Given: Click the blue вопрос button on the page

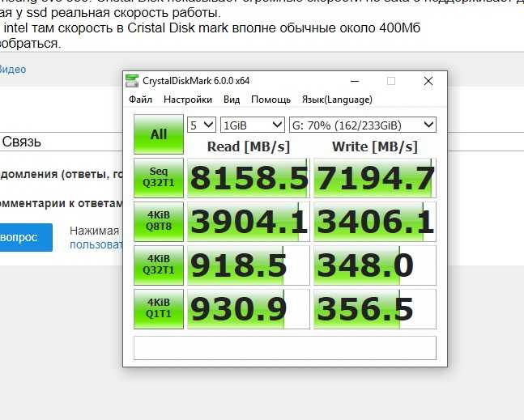Looking at the screenshot, I should (26, 237).
